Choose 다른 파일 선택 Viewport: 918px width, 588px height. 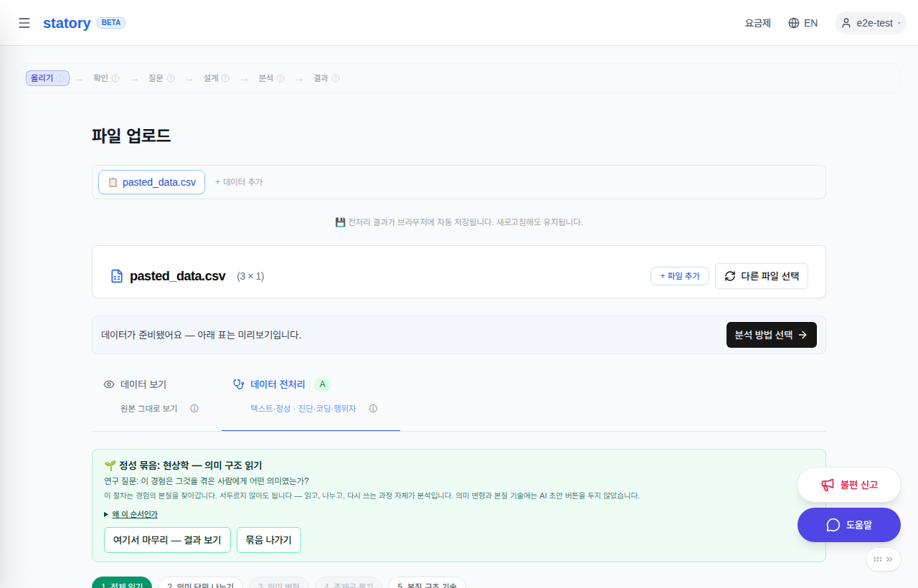pos(762,276)
